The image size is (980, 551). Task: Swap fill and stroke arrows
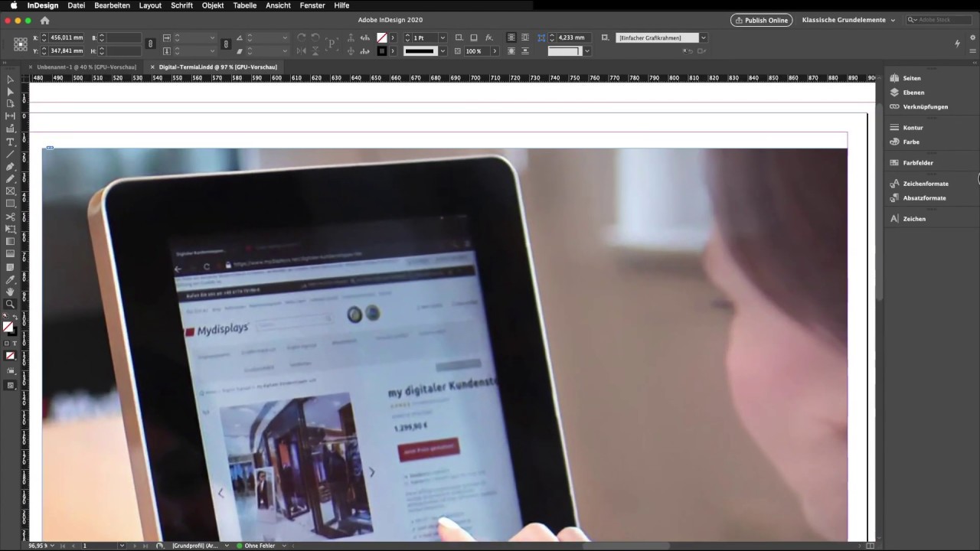(15, 317)
